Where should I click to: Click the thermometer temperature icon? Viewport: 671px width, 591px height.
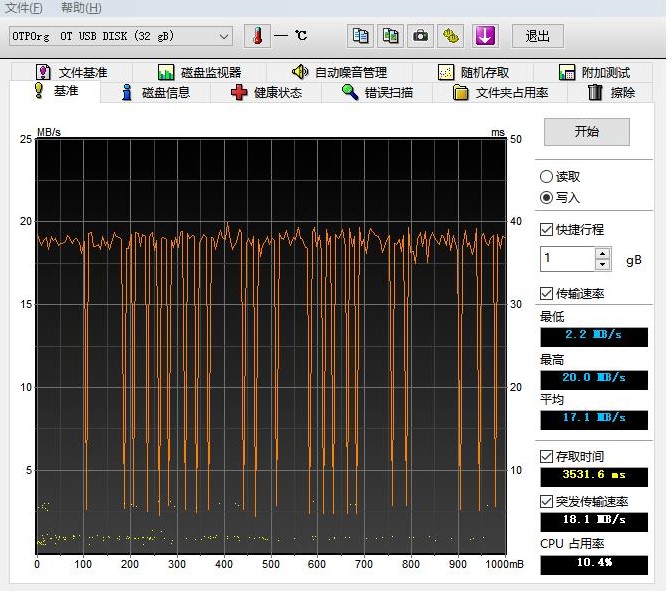click(x=257, y=36)
